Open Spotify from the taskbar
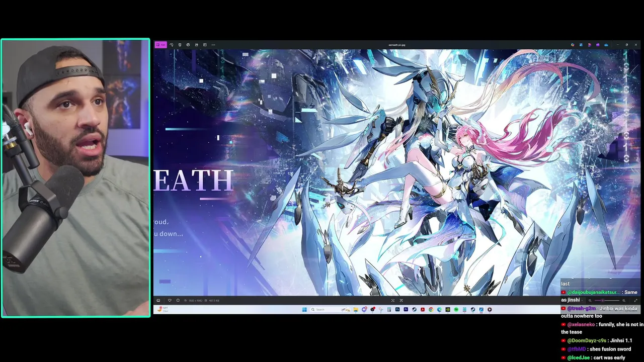 (x=456, y=310)
